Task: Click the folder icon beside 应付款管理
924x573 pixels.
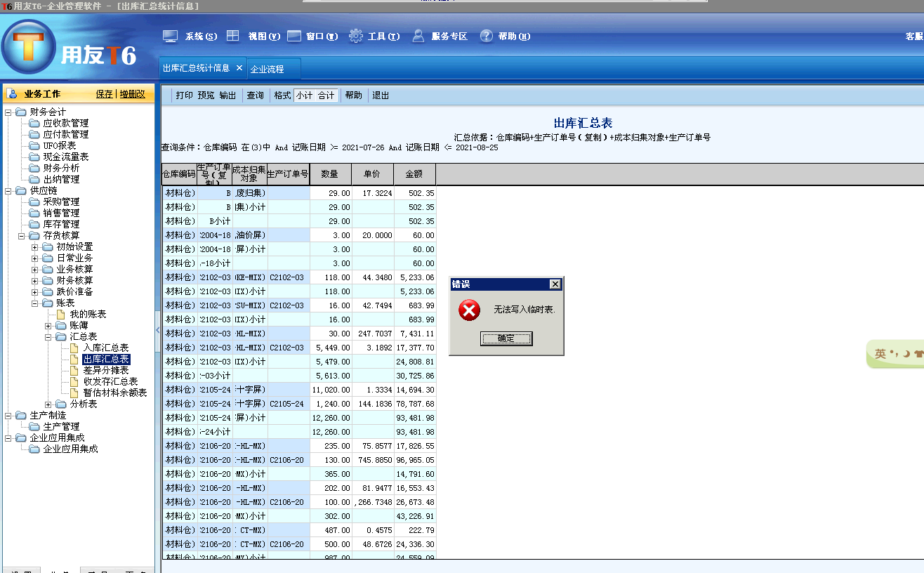Action: click(35, 134)
